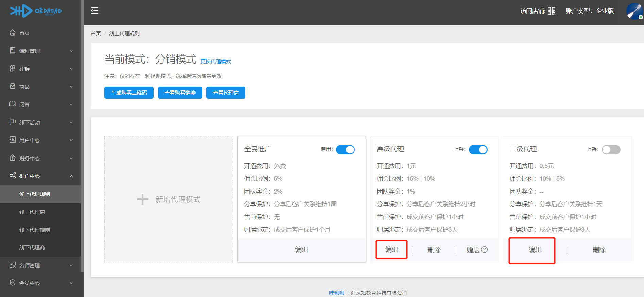644x297 pixels.
Task: Expand the 社群 chevron
Action: (71, 69)
